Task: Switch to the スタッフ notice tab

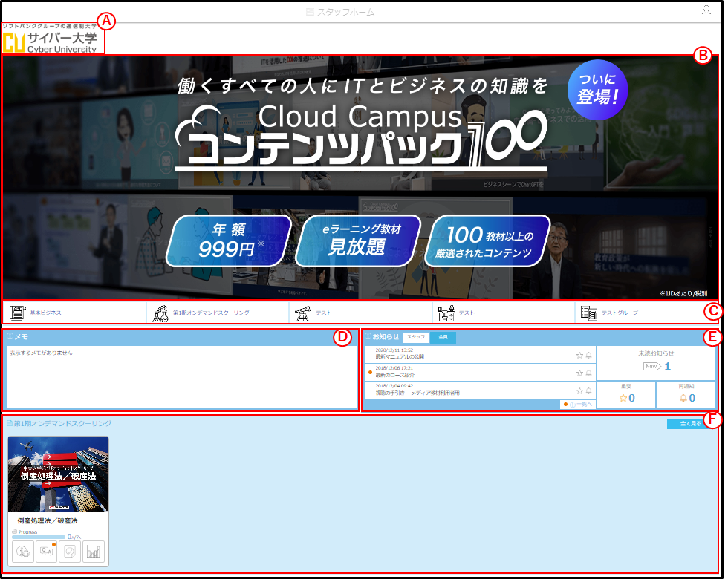Action: coord(416,337)
